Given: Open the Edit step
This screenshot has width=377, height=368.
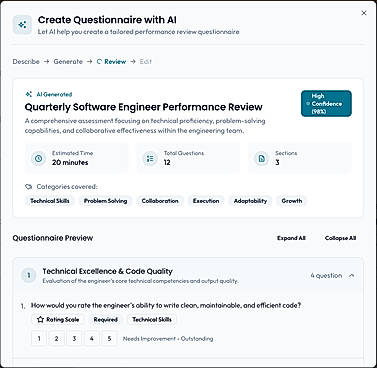Looking at the screenshot, I should 146,62.
